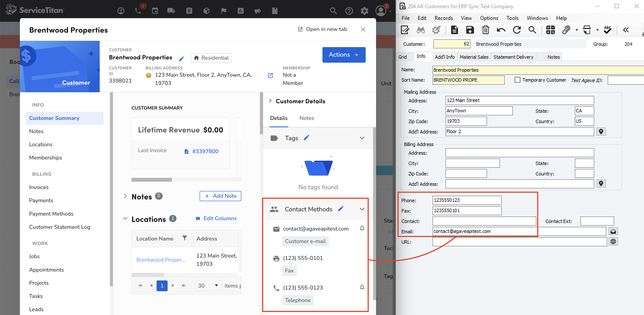Select Invoices in the Billing sidebar
The image size is (644, 315).
pyautogui.click(x=39, y=187)
